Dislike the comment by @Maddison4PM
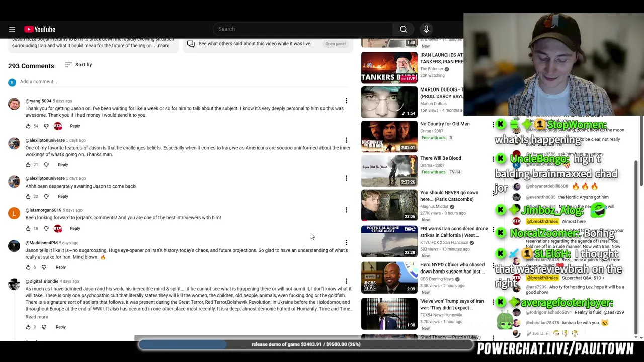The height and width of the screenshot is (362, 644). tap(44, 267)
